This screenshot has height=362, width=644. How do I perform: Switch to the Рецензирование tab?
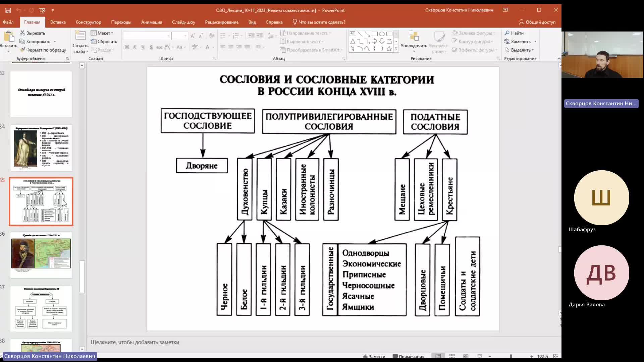point(222,22)
